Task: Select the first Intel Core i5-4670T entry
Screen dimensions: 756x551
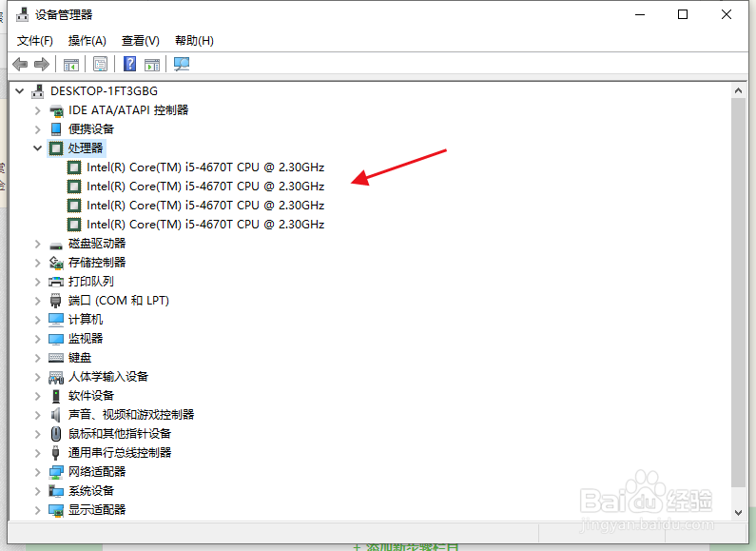Action: pyautogui.click(x=205, y=167)
